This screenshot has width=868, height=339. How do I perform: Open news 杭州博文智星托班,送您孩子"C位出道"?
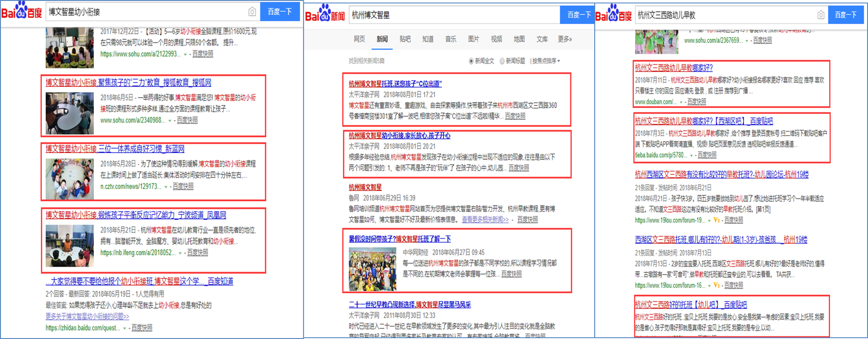[395, 84]
